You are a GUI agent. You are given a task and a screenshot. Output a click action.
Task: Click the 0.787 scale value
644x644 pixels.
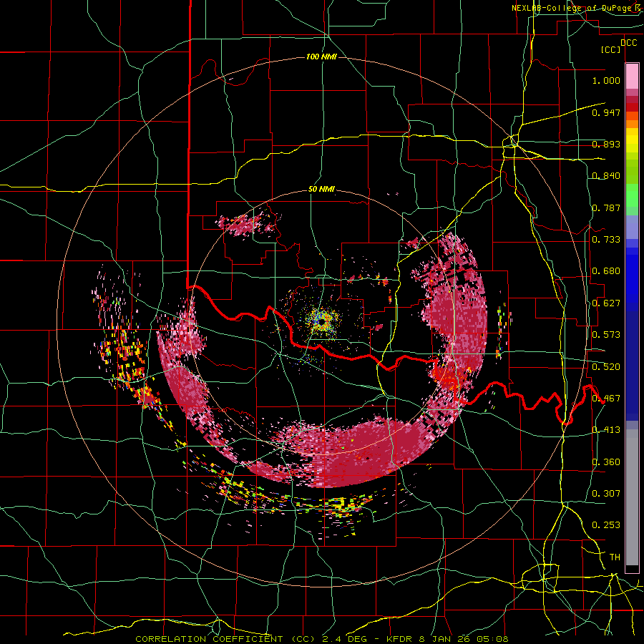606,208
